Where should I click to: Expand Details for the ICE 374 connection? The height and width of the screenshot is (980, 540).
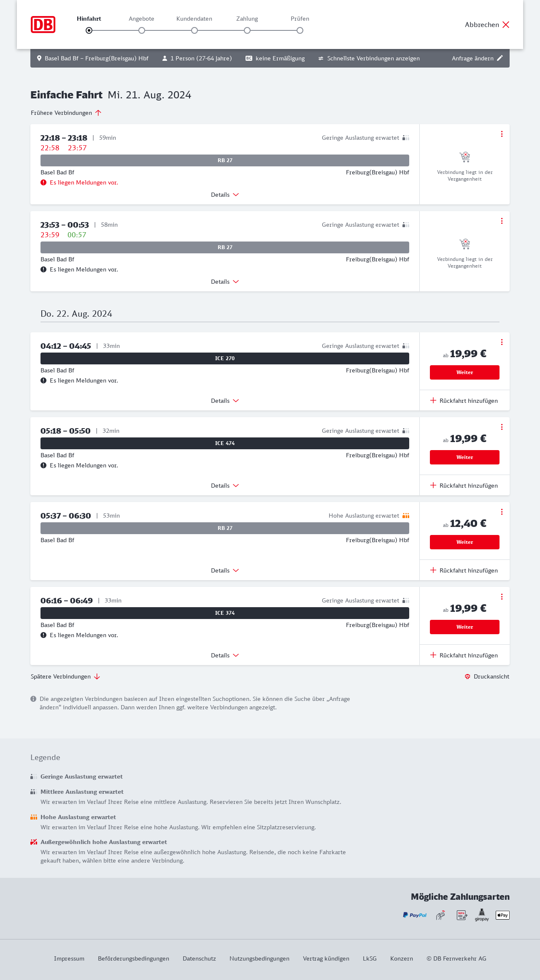point(225,655)
